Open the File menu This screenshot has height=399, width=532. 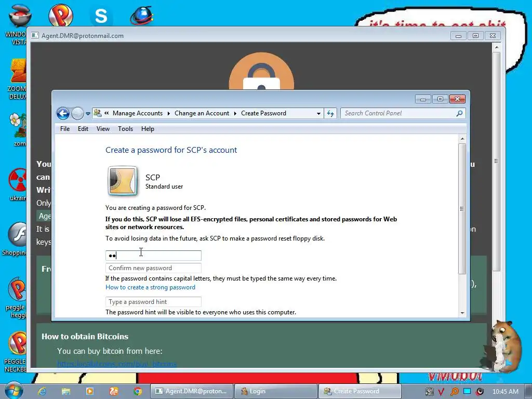coord(65,129)
